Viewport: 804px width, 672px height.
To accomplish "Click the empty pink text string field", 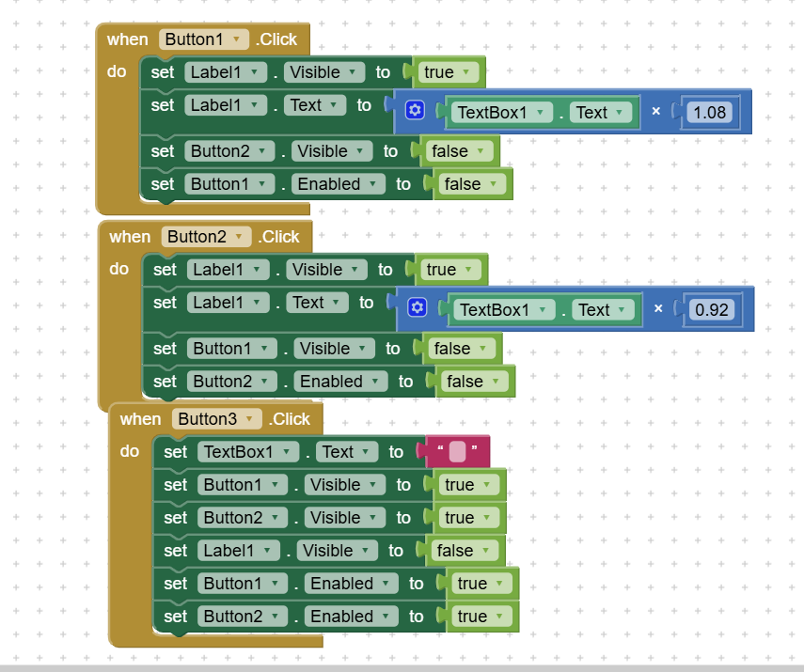I will 457,452.
